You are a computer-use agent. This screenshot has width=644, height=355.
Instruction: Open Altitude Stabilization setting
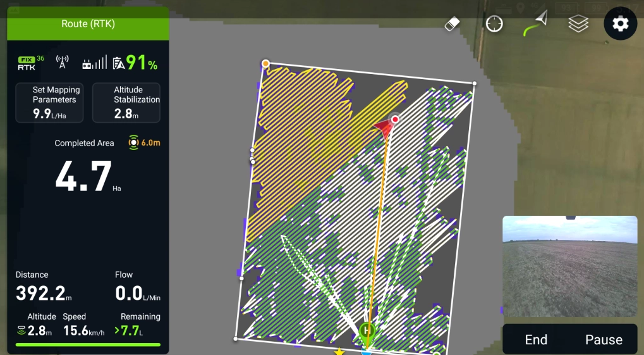click(x=126, y=103)
